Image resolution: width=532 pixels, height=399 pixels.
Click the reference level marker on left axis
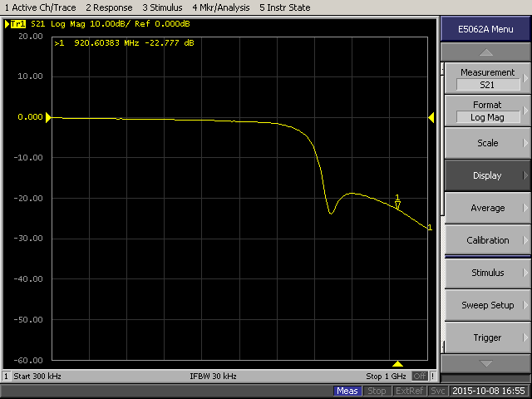pyautogui.click(x=48, y=117)
